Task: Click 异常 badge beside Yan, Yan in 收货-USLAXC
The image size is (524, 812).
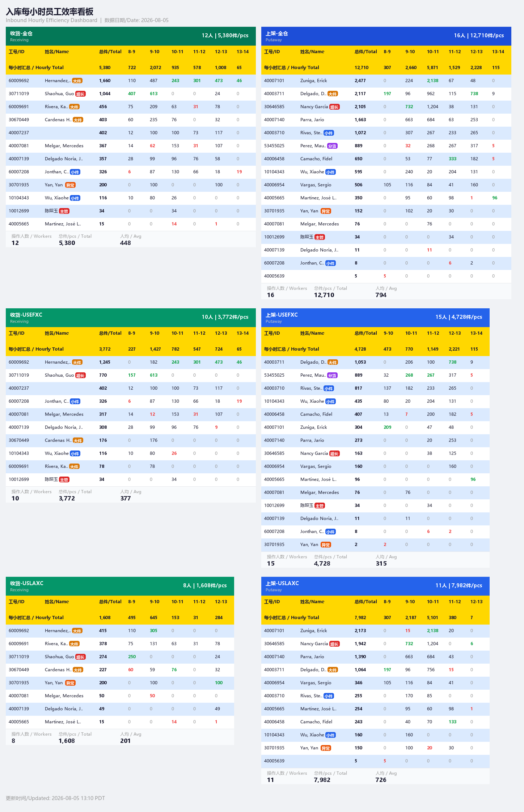Action: click(x=70, y=683)
